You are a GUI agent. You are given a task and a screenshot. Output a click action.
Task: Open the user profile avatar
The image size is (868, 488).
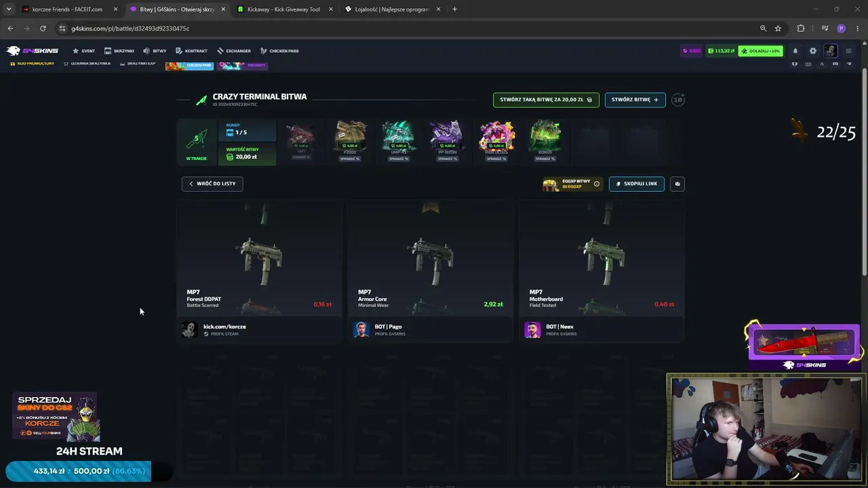[830, 51]
